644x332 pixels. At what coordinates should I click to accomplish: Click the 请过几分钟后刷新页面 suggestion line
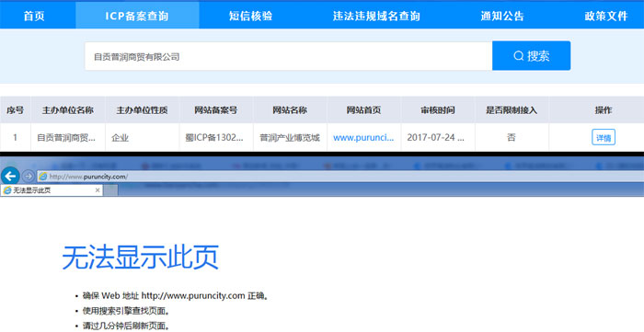(x=126, y=326)
